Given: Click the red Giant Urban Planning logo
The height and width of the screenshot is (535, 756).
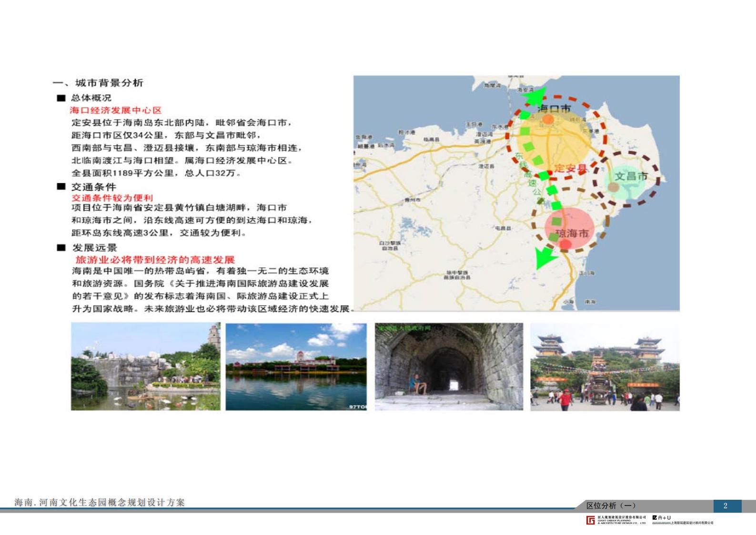Looking at the screenshot, I should tap(591, 520).
